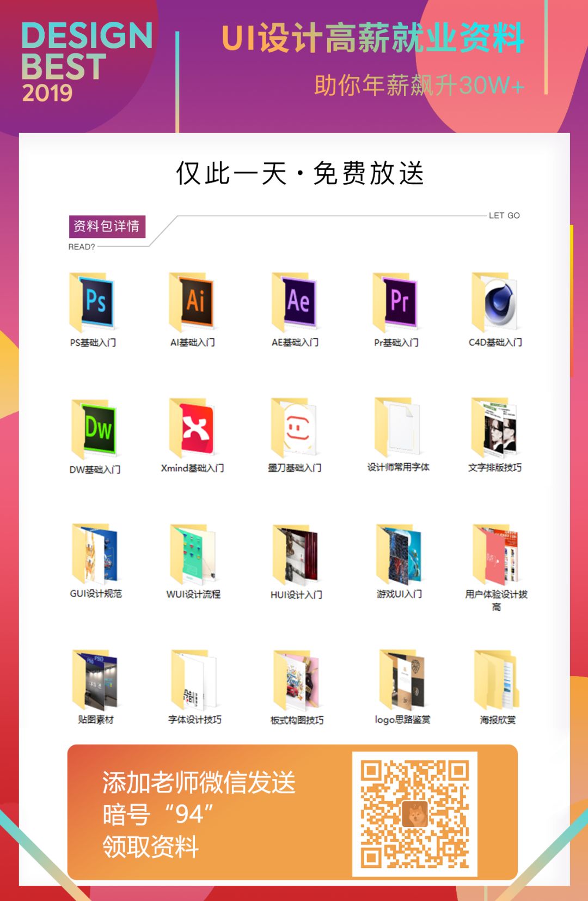Click the 资料包详情 purple label

pos(107,226)
